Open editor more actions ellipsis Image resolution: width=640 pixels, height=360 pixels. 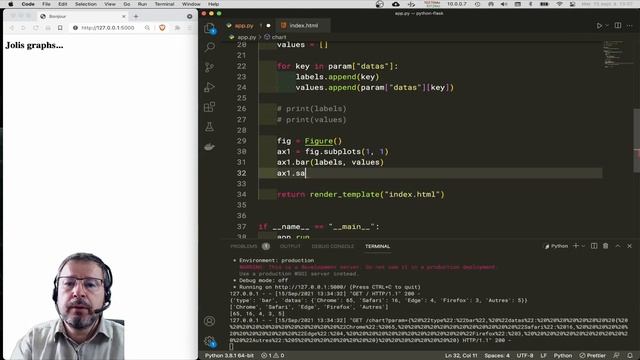629,25
